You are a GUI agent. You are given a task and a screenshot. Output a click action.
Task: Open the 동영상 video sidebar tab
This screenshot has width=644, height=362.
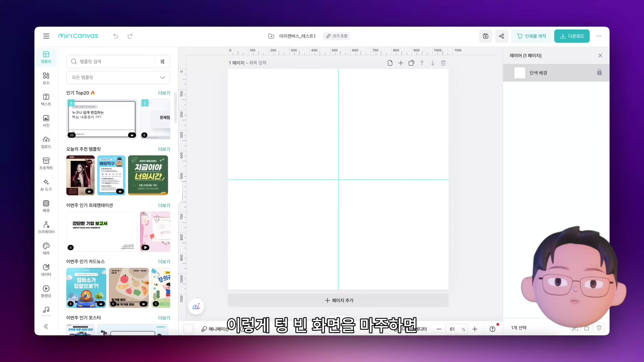click(46, 291)
